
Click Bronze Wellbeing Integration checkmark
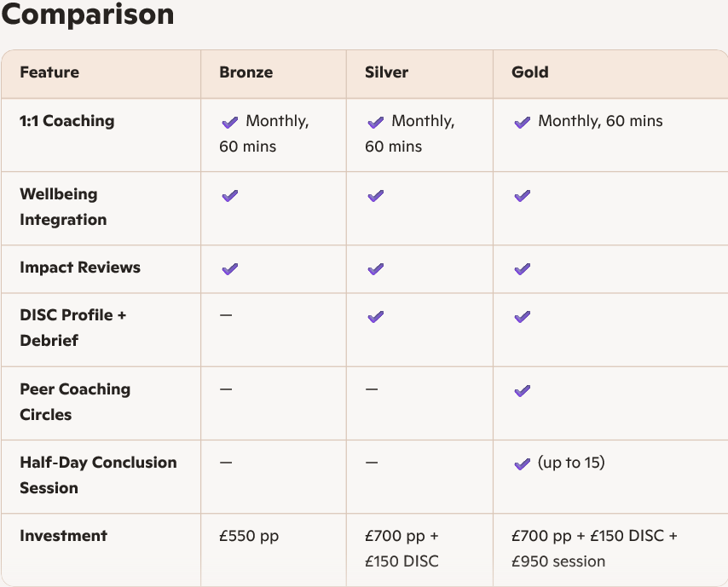[230, 195]
